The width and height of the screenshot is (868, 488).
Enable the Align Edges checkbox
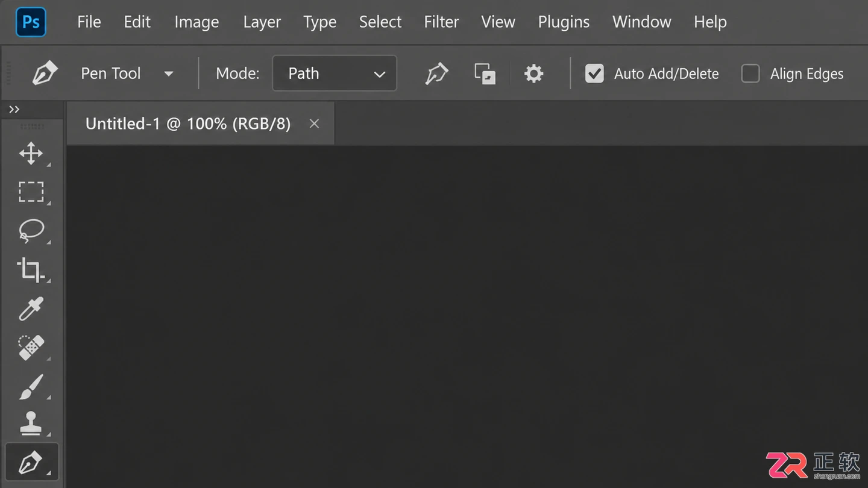click(750, 74)
